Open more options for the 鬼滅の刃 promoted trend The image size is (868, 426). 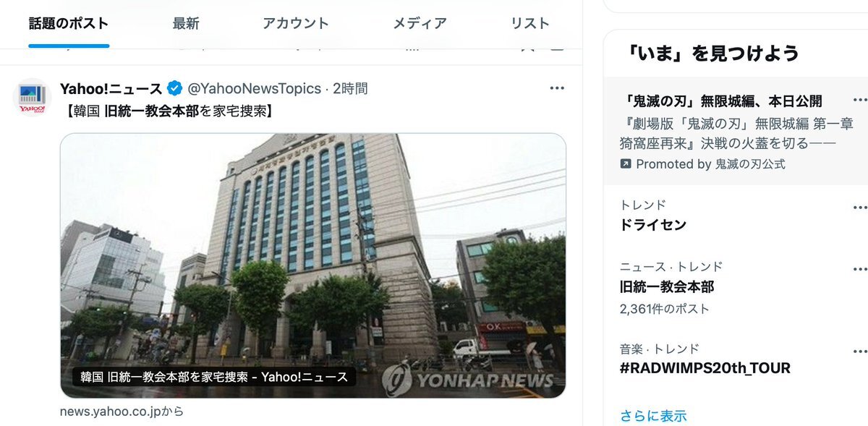coord(859,100)
